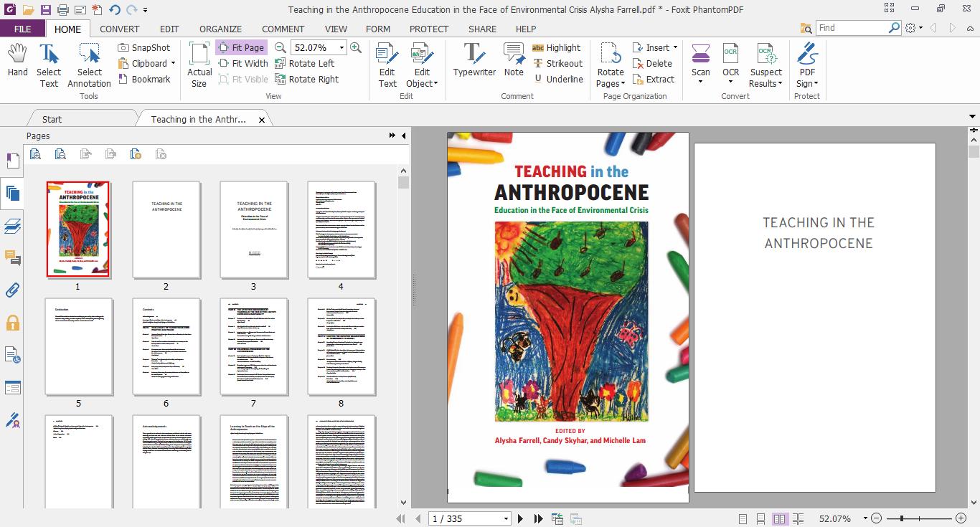980x527 pixels.
Task: Select the Typewriter tool
Action: click(474, 60)
